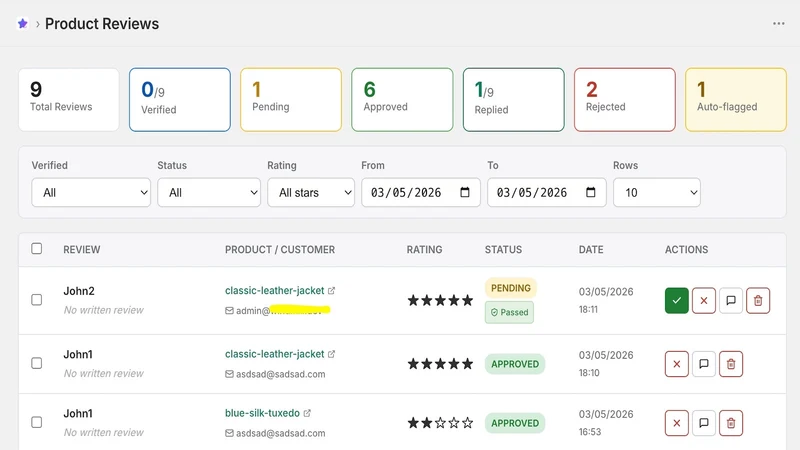Click the To date input field

[x=546, y=192]
